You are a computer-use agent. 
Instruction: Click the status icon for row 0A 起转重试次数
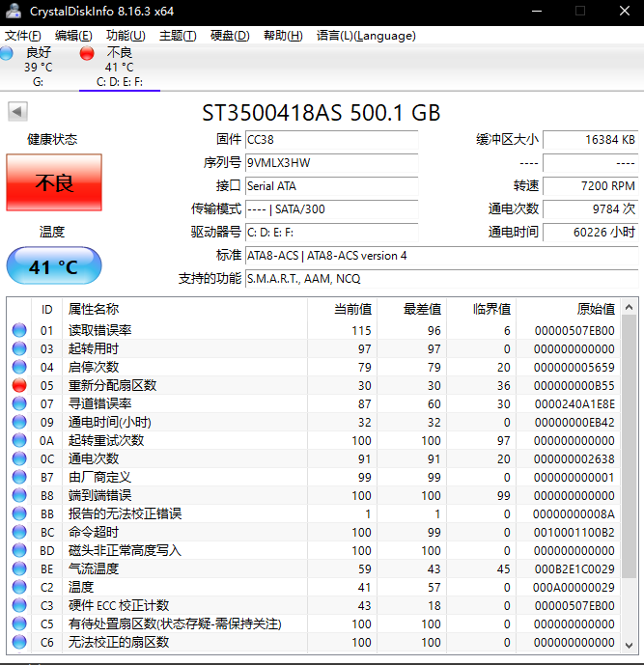pyautogui.click(x=19, y=440)
